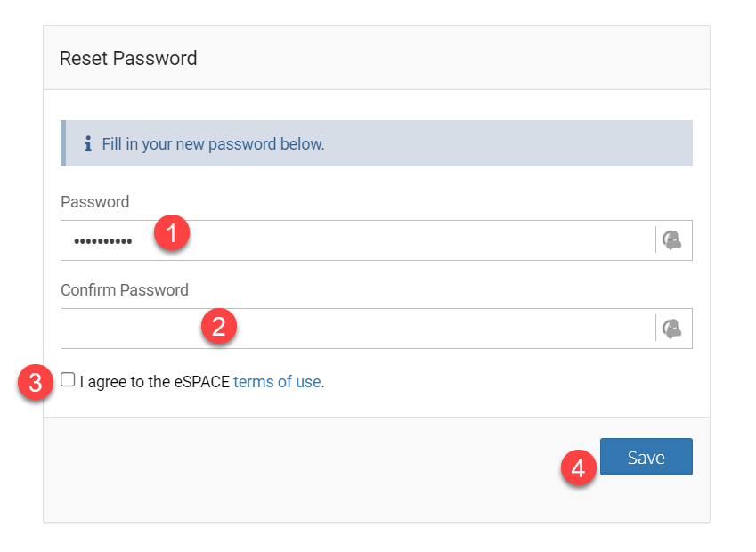Tick the eSPACE terms agreement checkbox
Image resolution: width=756 pixels, height=552 pixels.
coord(68,380)
